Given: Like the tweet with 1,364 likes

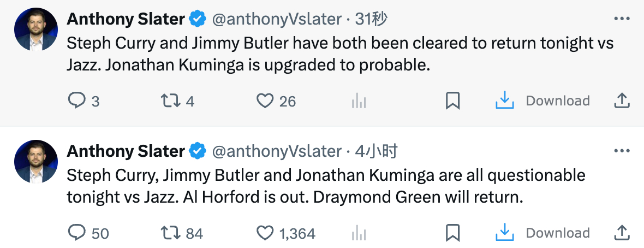Looking at the screenshot, I should [265, 234].
